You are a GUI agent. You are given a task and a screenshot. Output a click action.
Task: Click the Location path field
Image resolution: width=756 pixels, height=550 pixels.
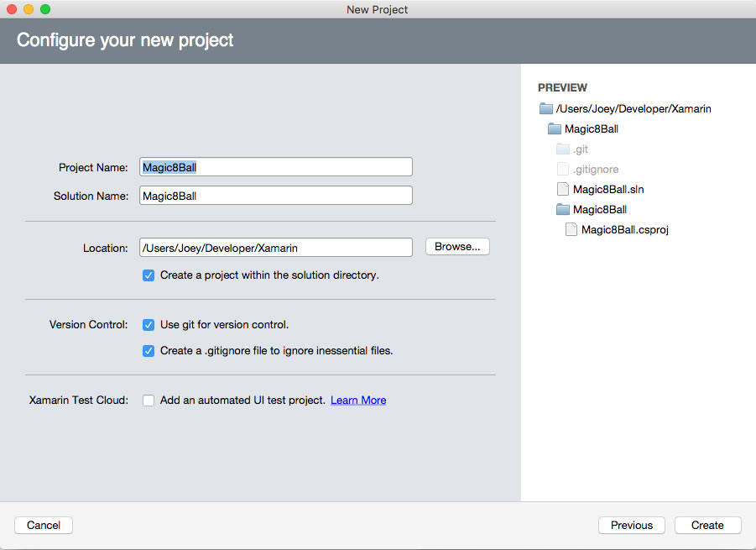pyautogui.click(x=275, y=248)
